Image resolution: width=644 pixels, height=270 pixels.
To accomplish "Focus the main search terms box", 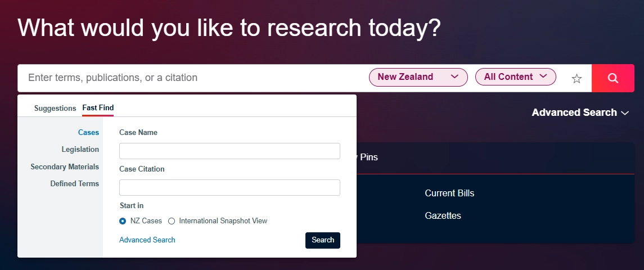I will coord(191,78).
